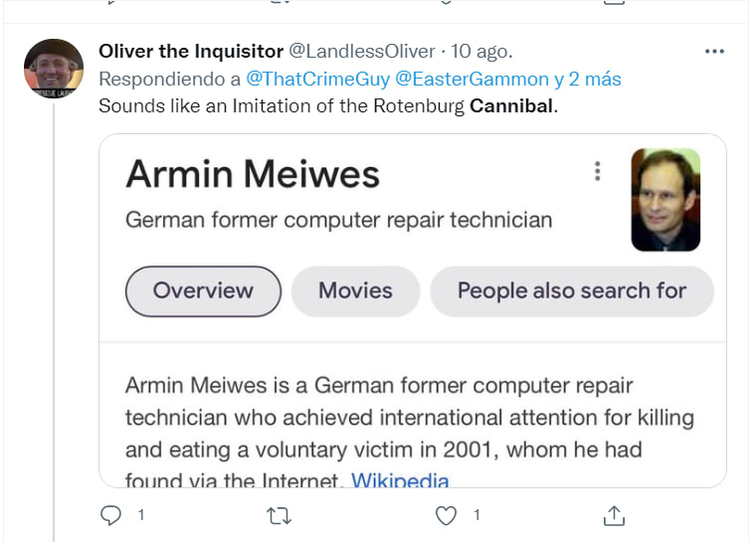Open the tweet via the '10 ago.' timestamp
The image size is (756, 542).
pos(482,51)
